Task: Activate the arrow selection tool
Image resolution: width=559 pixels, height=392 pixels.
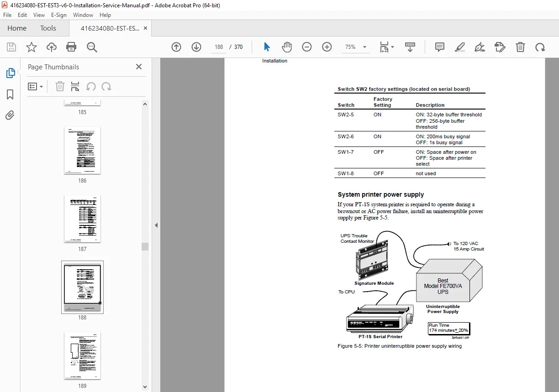Action: (x=267, y=47)
